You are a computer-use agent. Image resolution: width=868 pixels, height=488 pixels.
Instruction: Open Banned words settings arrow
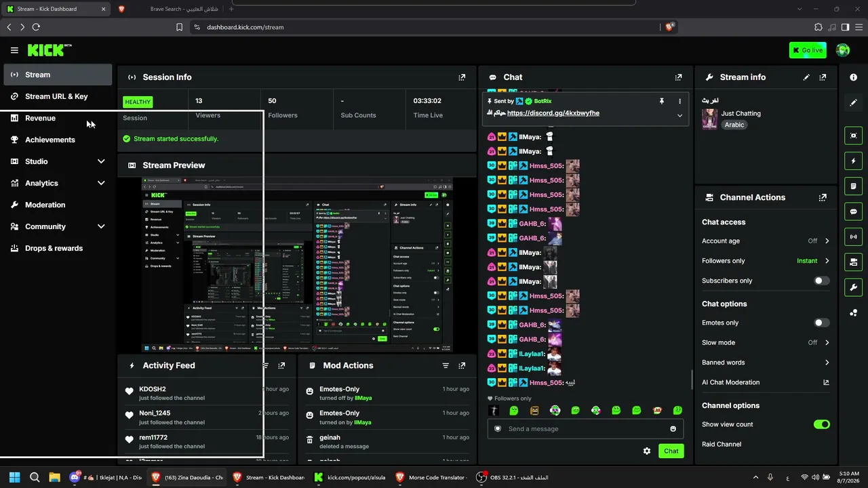tap(827, 363)
